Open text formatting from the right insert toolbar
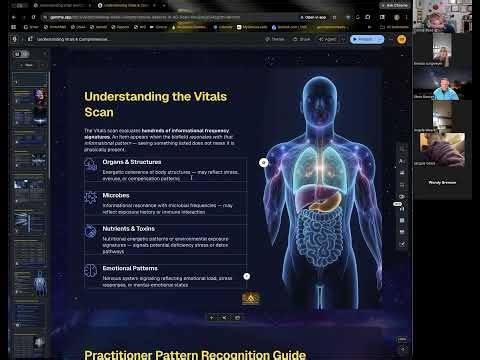This screenshot has height=360, width=480. [402, 161]
